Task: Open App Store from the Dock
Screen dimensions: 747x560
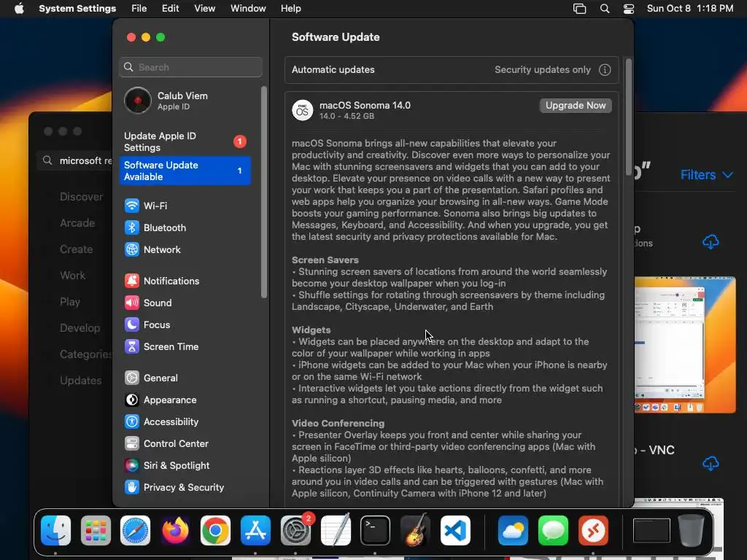Action: [x=255, y=531]
